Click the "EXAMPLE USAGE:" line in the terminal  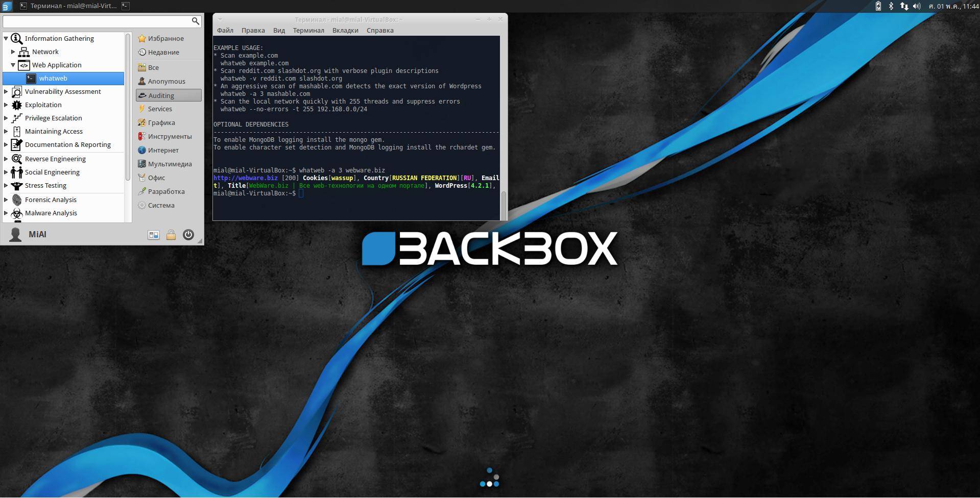pyautogui.click(x=238, y=48)
